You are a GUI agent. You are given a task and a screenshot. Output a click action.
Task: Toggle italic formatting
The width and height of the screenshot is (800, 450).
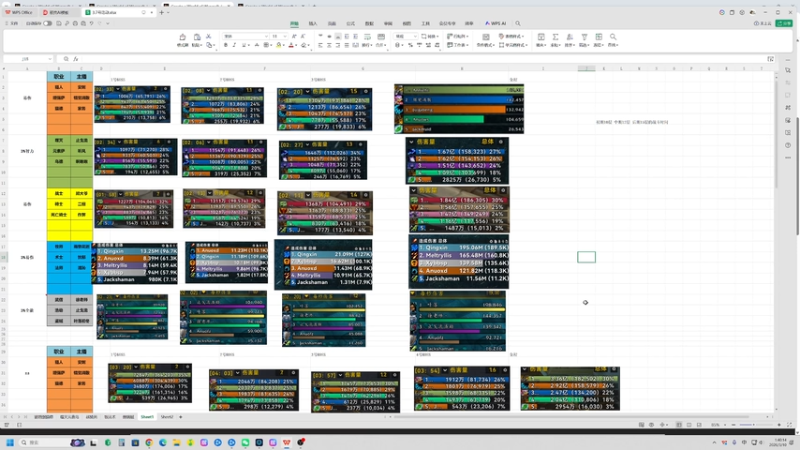[x=234, y=45]
